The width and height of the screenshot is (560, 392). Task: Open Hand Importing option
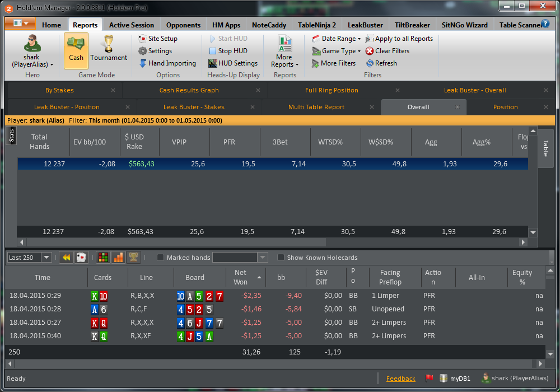pos(167,63)
